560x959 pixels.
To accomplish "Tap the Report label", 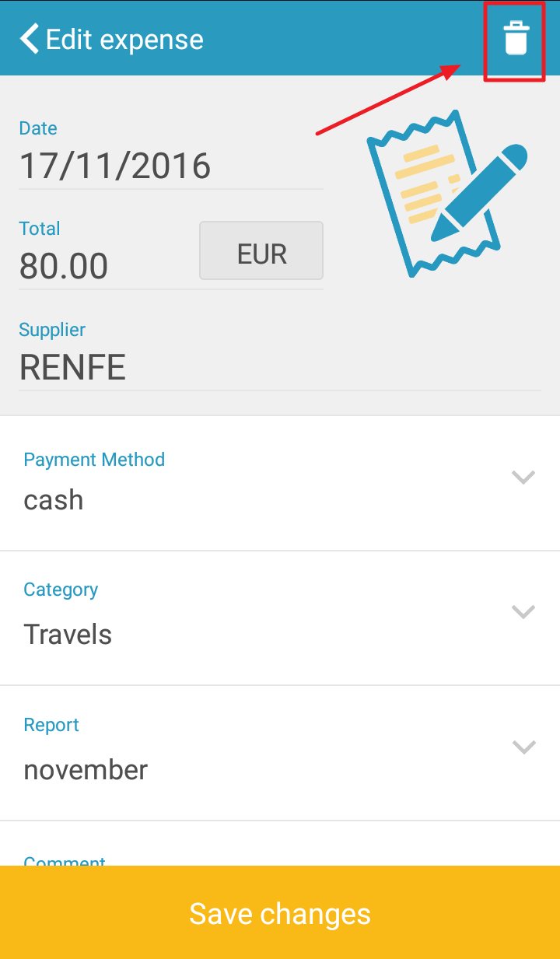I will (x=51, y=725).
